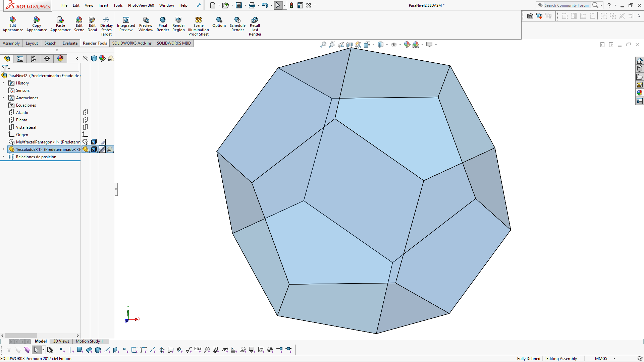Image resolution: width=644 pixels, height=362 pixels.
Task: Expand the History tree node
Action: pyautogui.click(x=3, y=83)
